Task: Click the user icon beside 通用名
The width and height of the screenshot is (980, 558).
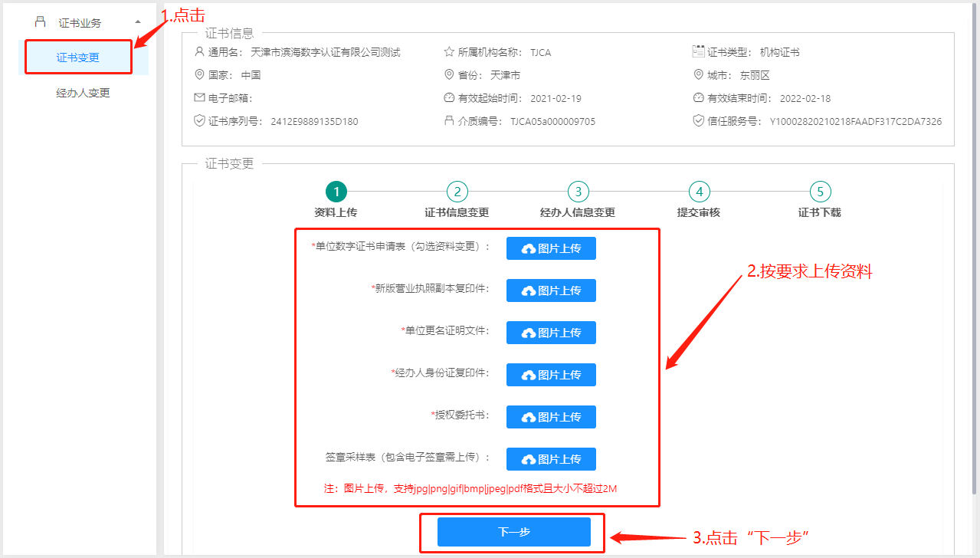Action: coord(200,52)
